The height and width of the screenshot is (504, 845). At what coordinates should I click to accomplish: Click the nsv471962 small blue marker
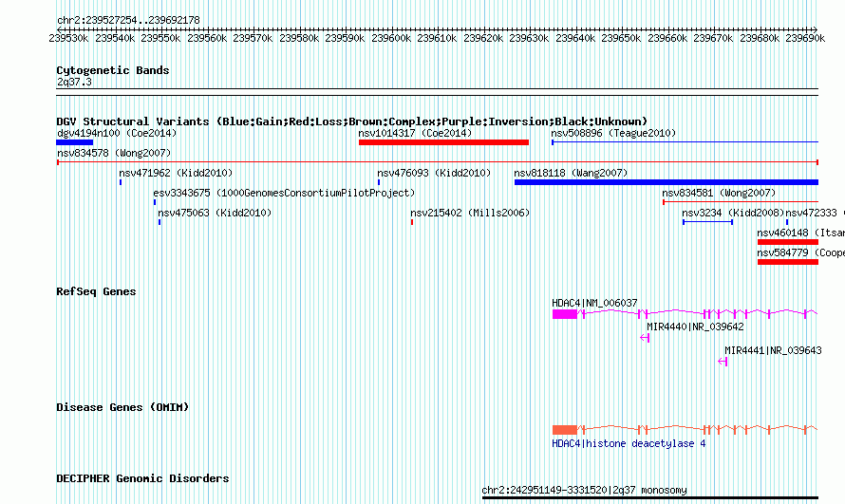tap(121, 182)
